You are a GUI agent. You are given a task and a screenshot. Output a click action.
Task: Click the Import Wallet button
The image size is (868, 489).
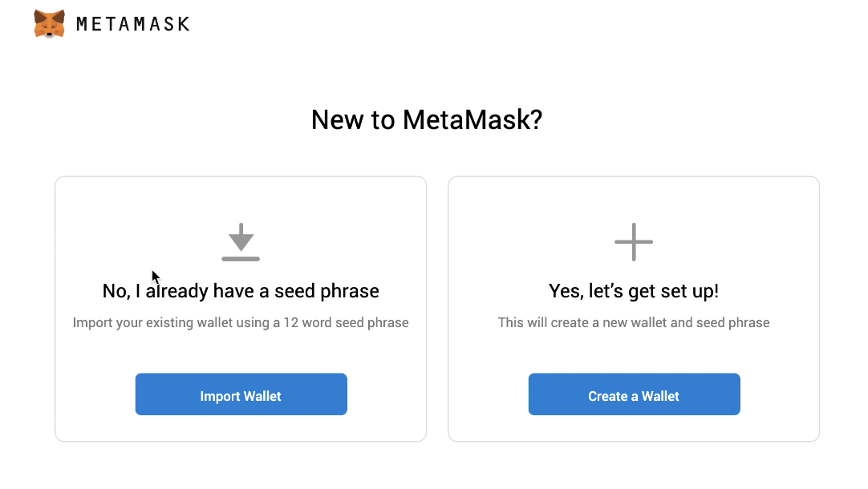pyautogui.click(x=241, y=394)
